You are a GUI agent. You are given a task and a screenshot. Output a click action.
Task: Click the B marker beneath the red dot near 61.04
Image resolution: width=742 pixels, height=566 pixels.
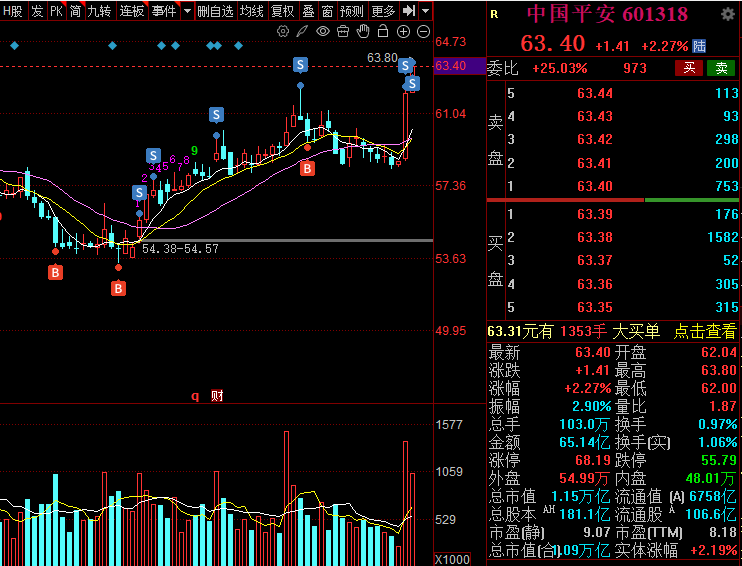[x=308, y=168]
